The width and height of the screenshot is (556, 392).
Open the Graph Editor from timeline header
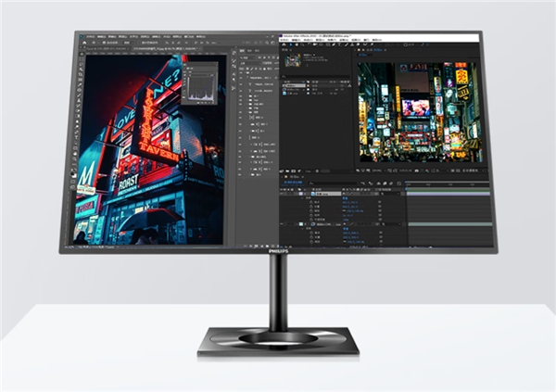[398, 183]
